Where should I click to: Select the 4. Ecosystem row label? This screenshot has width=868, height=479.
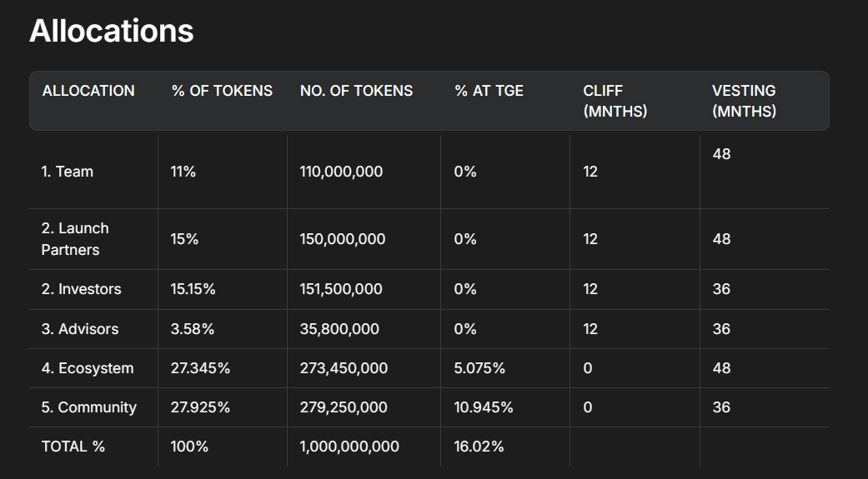click(x=88, y=368)
